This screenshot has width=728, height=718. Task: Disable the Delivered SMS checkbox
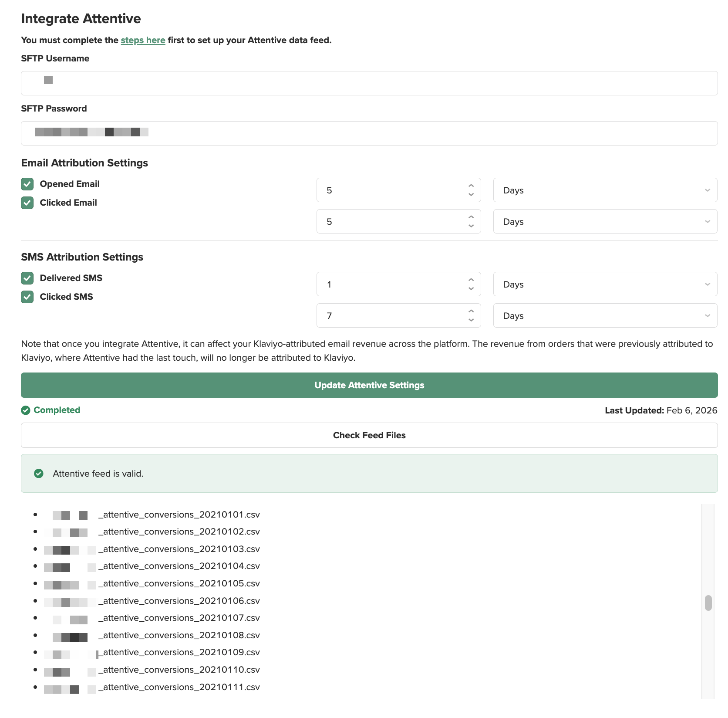tap(27, 278)
